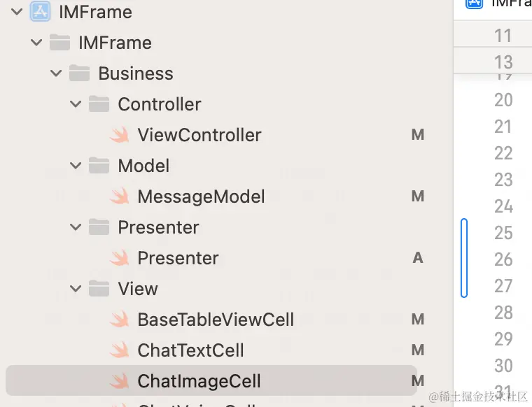Click the Controller folder icon
The height and width of the screenshot is (407, 532).
pos(99,104)
